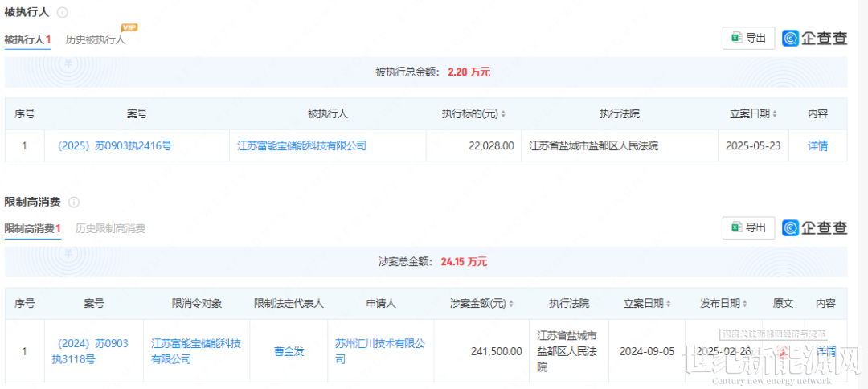The image size is (868, 389).
Task: Open 江苏富能宝储能科技有限公司 in 被执行人 table
Action: pyautogui.click(x=301, y=146)
